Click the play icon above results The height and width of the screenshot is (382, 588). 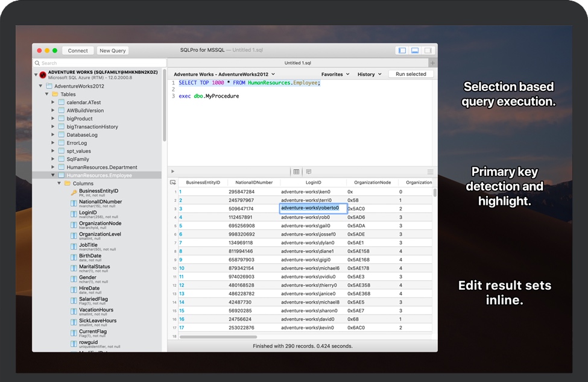coord(173,172)
